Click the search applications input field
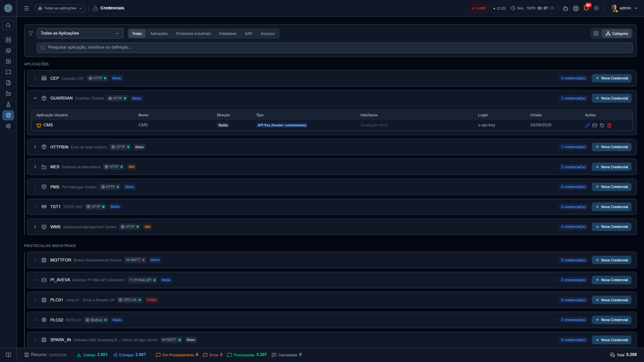This screenshot has height=362, width=644. (x=335, y=47)
